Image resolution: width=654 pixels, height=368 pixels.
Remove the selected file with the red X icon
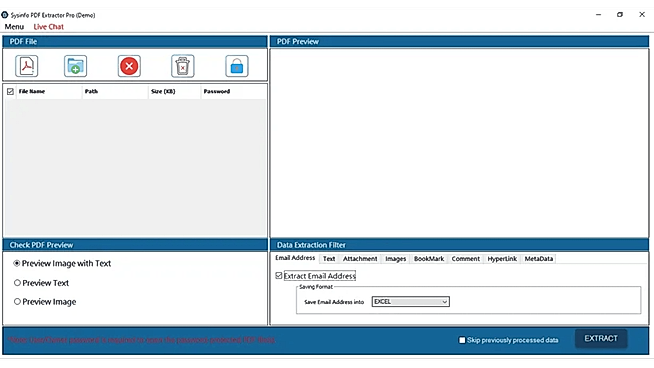coord(129,66)
